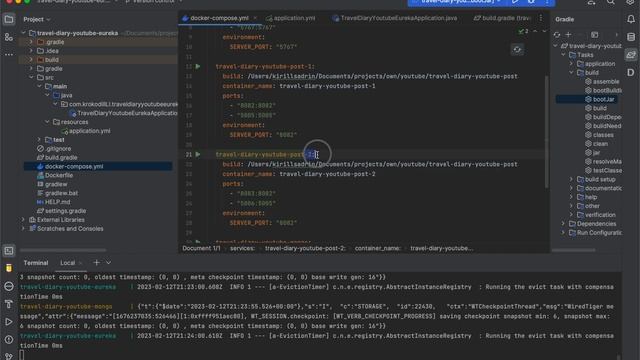Click the floating reload changes icon in editor
Viewport: 640px width, 360px height.
517,50
